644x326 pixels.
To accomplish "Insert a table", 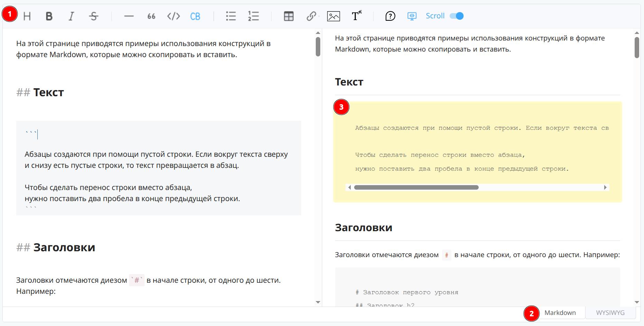I will [x=288, y=16].
